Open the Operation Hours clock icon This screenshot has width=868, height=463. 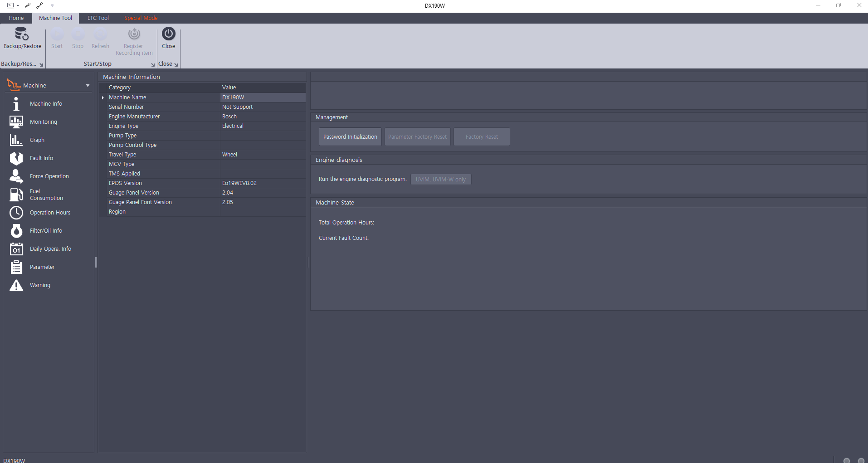tap(16, 213)
